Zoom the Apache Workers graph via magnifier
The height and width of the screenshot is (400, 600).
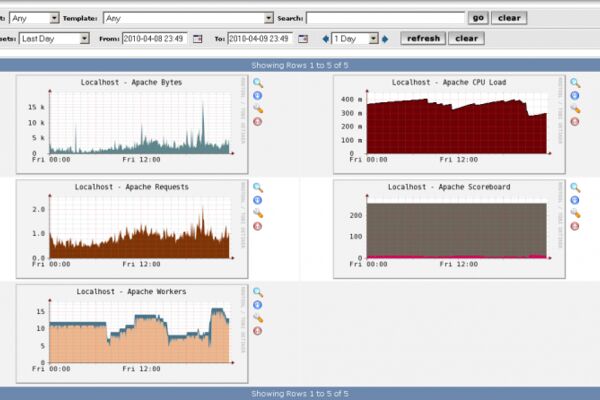pyautogui.click(x=258, y=292)
